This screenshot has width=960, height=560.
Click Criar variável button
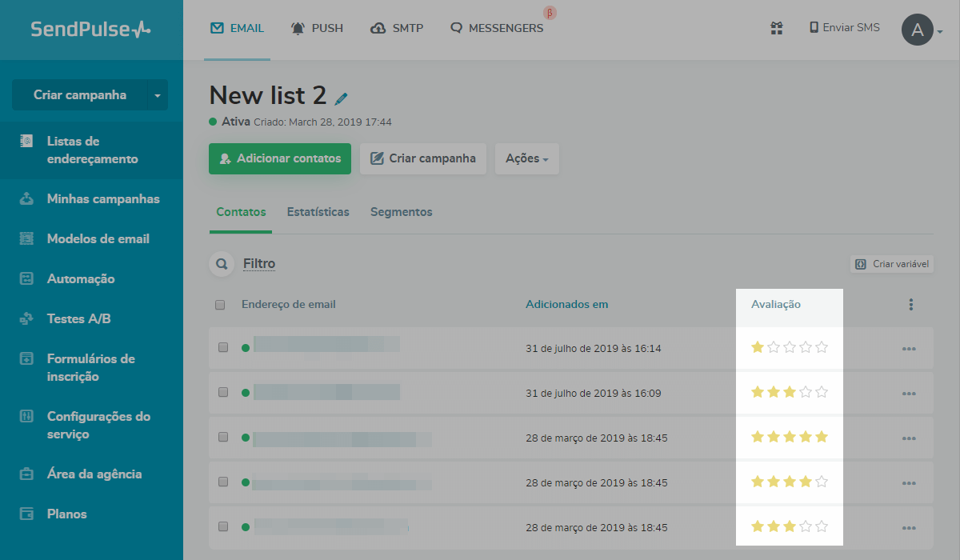point(892,263)
